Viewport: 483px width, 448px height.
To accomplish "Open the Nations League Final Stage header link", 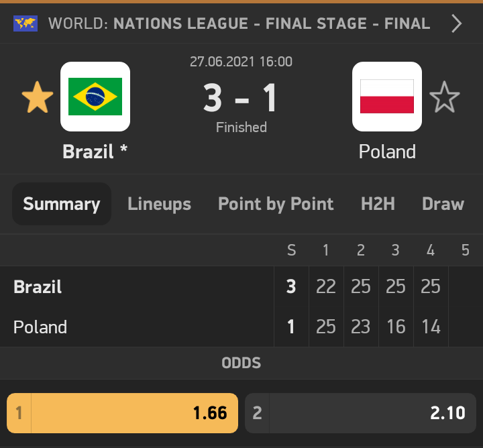I will pyautogui.click(x=239, y=23).
